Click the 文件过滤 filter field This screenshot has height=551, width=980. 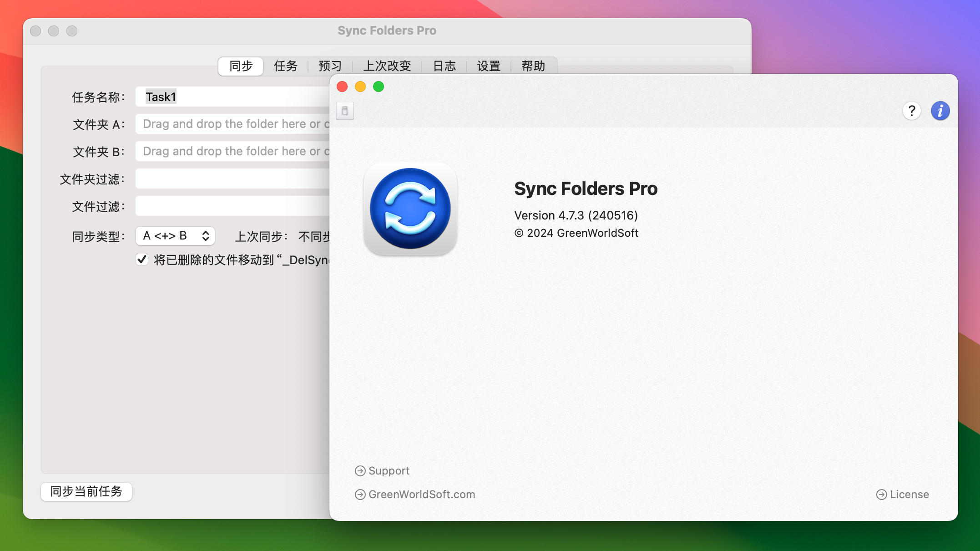(x=232, y=206)
